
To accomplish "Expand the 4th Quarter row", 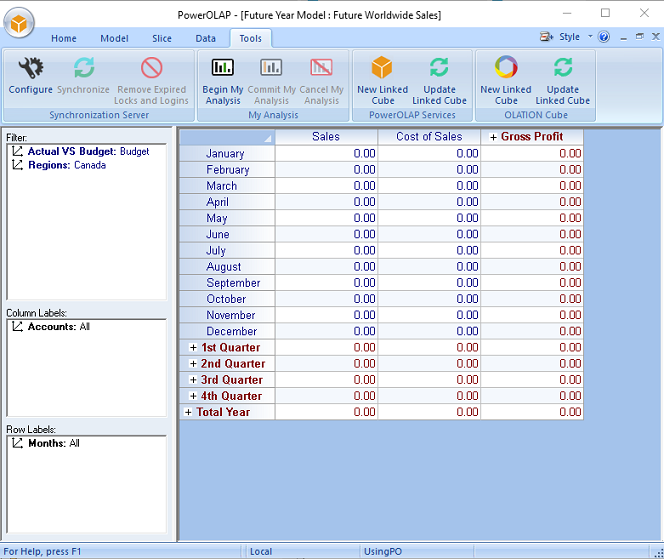I will (193, 396).
